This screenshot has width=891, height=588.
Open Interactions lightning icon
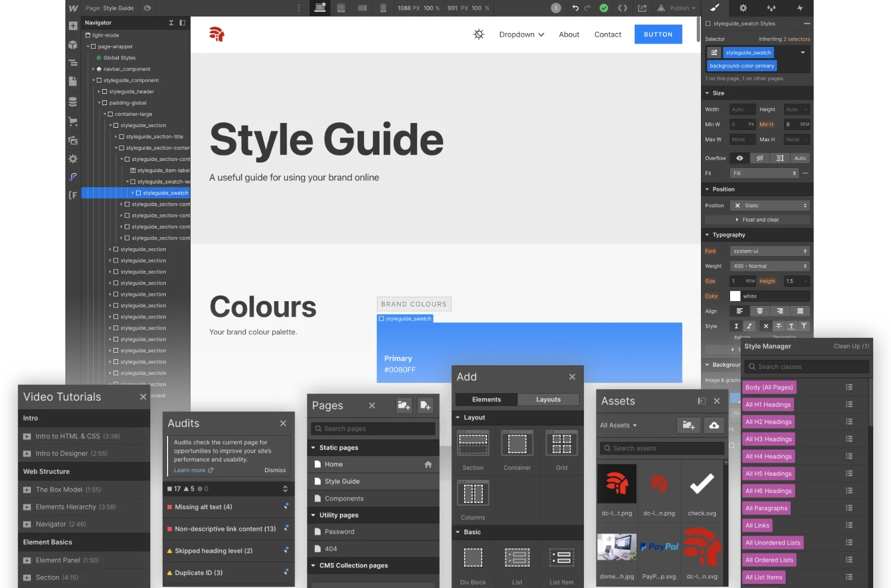pos(800,8)
